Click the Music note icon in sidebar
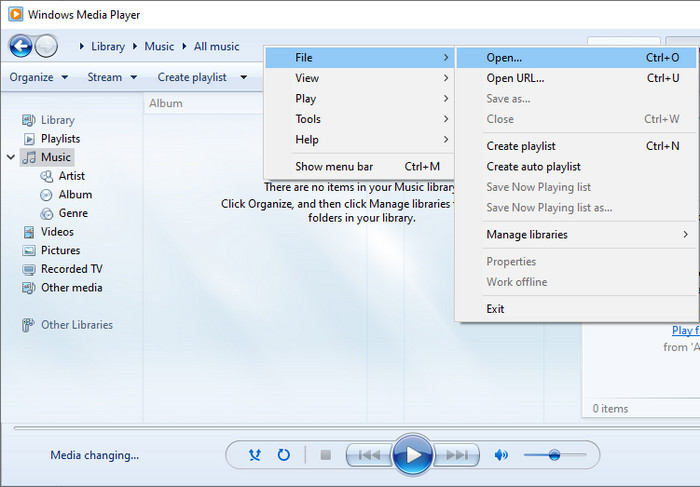Image resolution: width=700 pixels, height=487 pixels. 29,158
